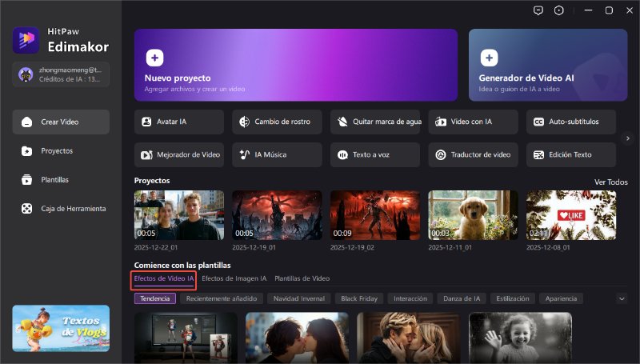Click the Mejorador de Video icon
Image resolution: width=640 pixels, height=364 pixels.
[x=146, y=154]
